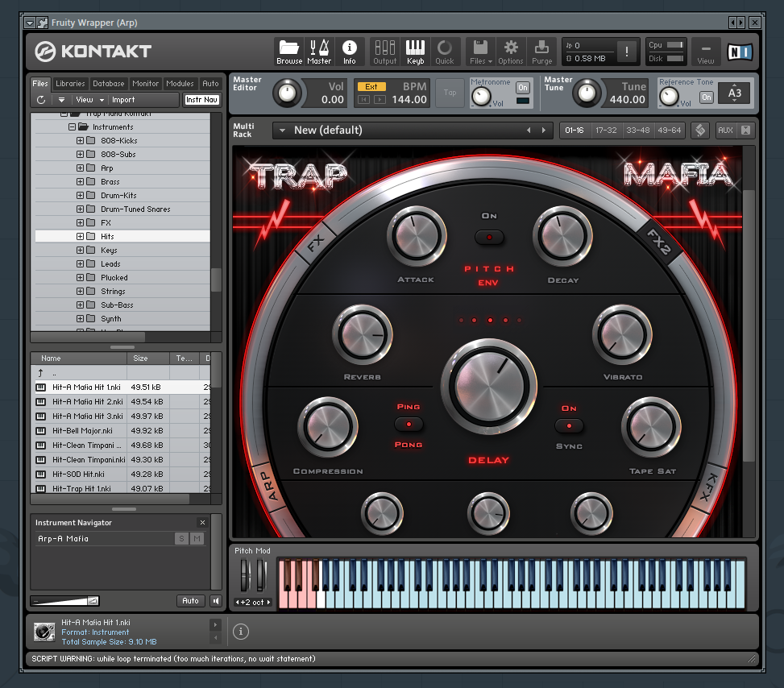Switch to the Monitor tab
This screenshot has width=784, height=688.
[146, 84]
